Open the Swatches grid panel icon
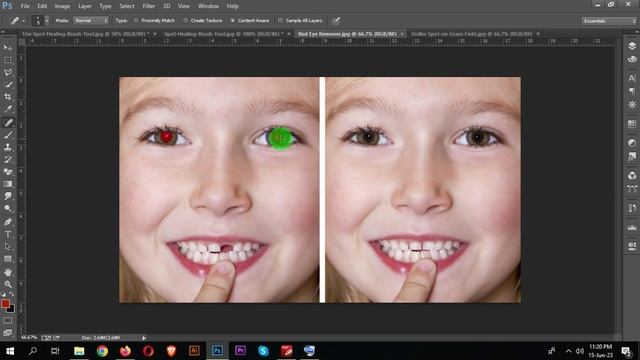Image resolution: width=640 pixels, height=360 pixels. click(632, 124)
